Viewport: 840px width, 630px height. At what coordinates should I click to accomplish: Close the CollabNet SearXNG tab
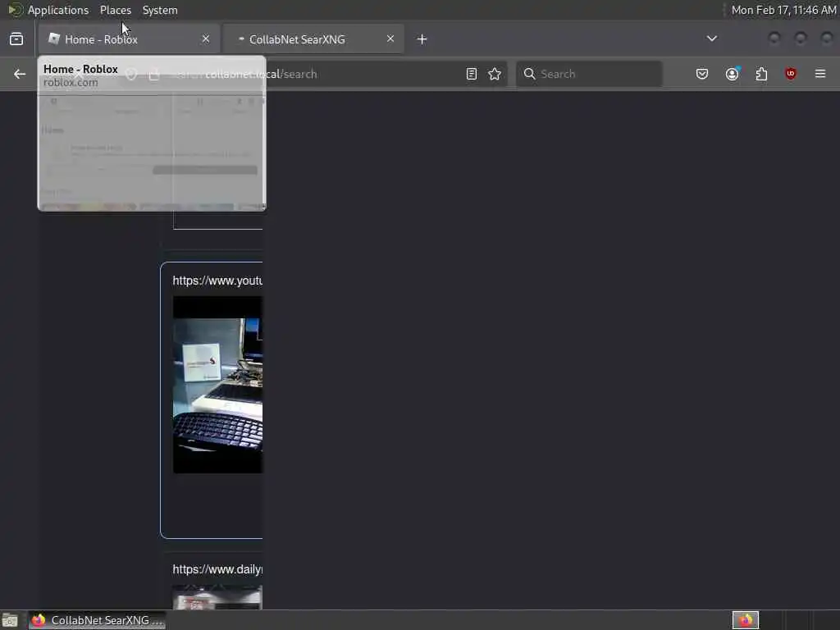(x=390, y=39)
